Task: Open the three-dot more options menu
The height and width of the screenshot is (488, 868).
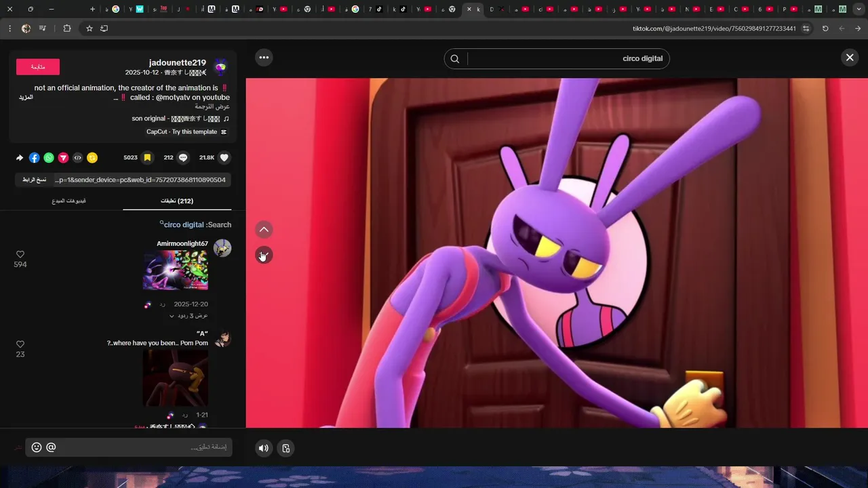Action: point(264,58)
